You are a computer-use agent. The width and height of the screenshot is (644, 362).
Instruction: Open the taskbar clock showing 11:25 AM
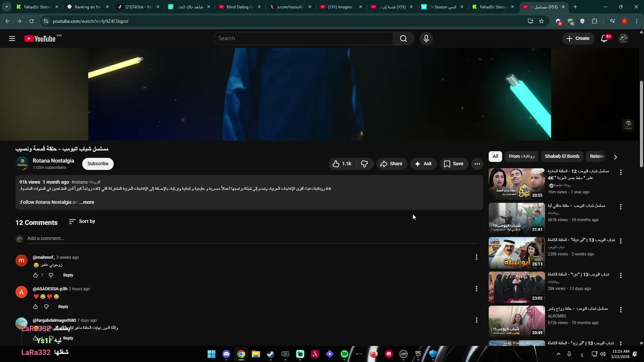click(x=621, y=354)
